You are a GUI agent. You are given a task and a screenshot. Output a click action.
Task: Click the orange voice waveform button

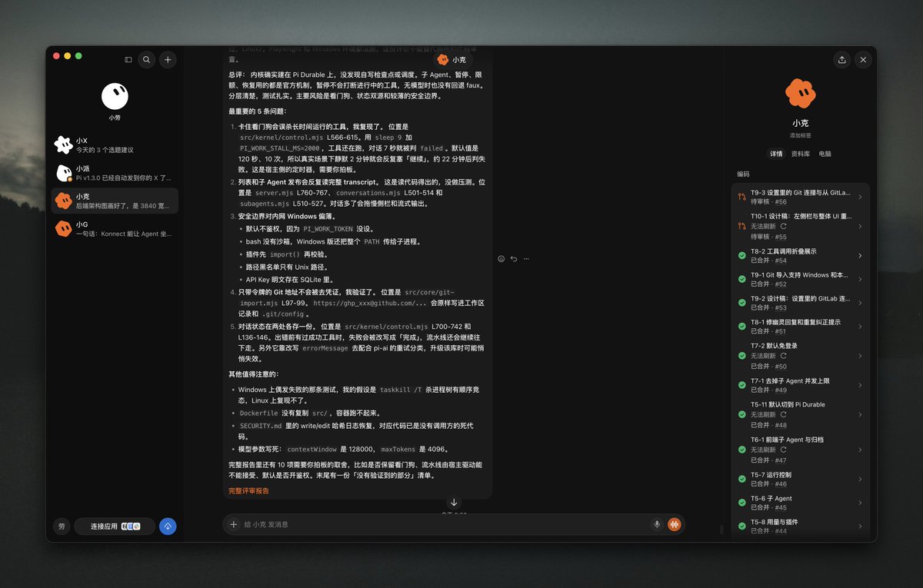[x=675, y=524]
